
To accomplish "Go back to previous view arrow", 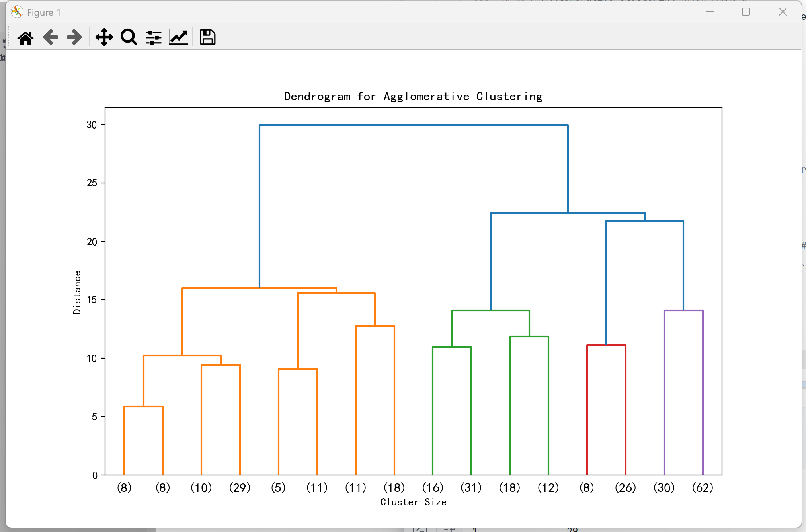I will (x=51, y=37).
